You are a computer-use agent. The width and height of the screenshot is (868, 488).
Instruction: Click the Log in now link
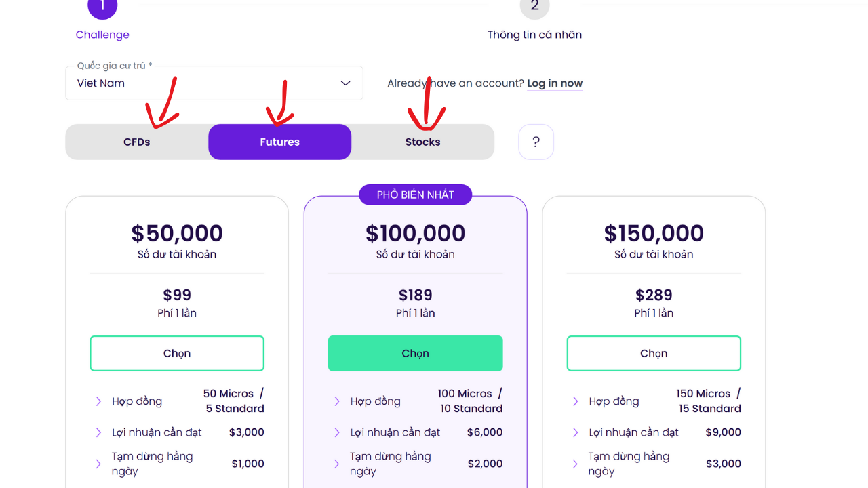coord(555,83)
